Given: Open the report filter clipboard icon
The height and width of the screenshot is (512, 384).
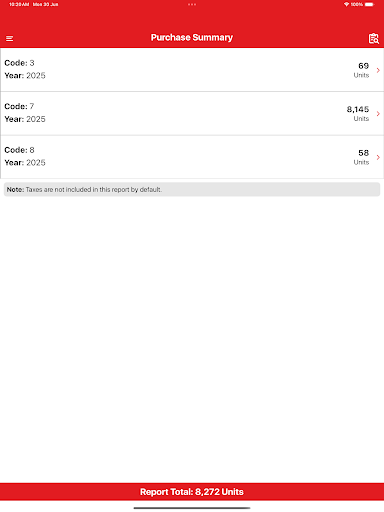Looking at the screenshot, I should point(374,39).
